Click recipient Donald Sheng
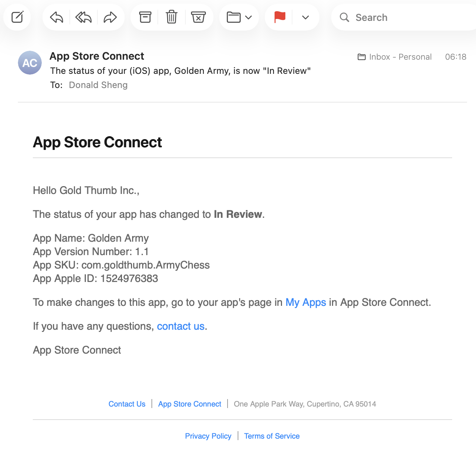This screenshot has height=461, width=476. tap(98, 85)
